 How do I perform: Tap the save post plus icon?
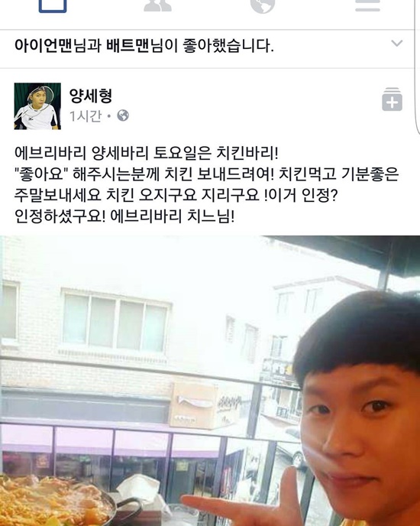392,99
